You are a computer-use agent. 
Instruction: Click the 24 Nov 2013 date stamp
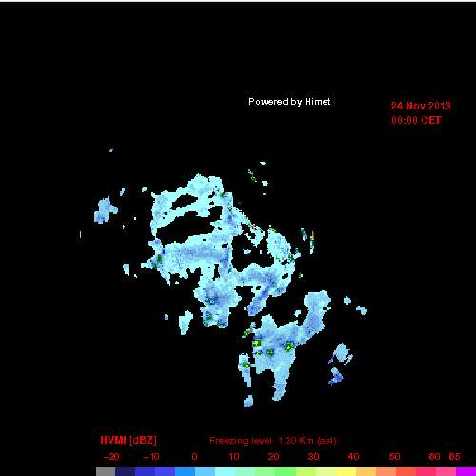421,106
